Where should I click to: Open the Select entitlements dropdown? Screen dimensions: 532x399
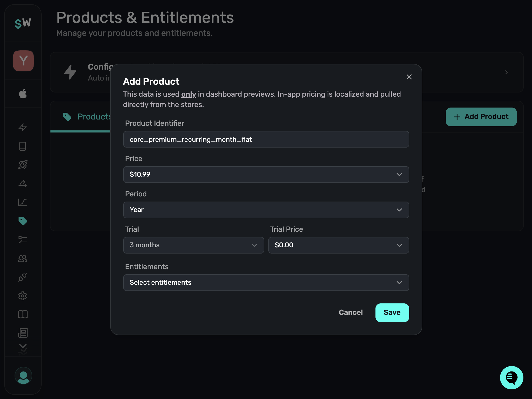(x=266, y=282)
